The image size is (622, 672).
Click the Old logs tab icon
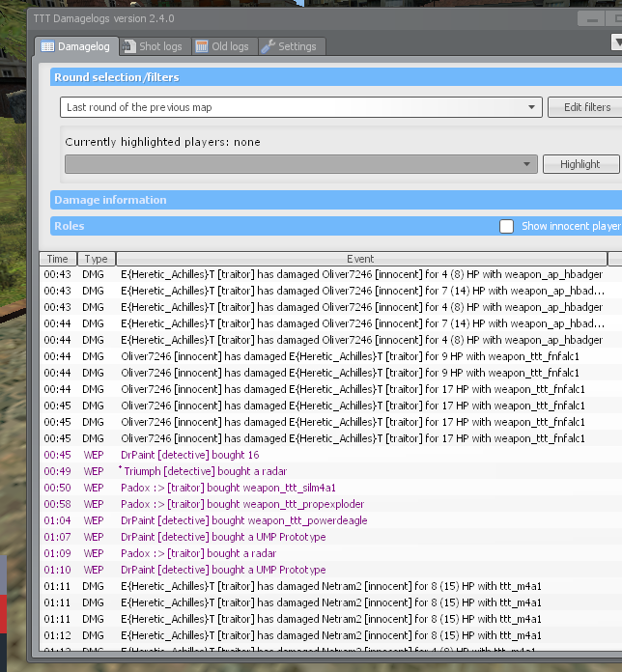coord(202,46)
